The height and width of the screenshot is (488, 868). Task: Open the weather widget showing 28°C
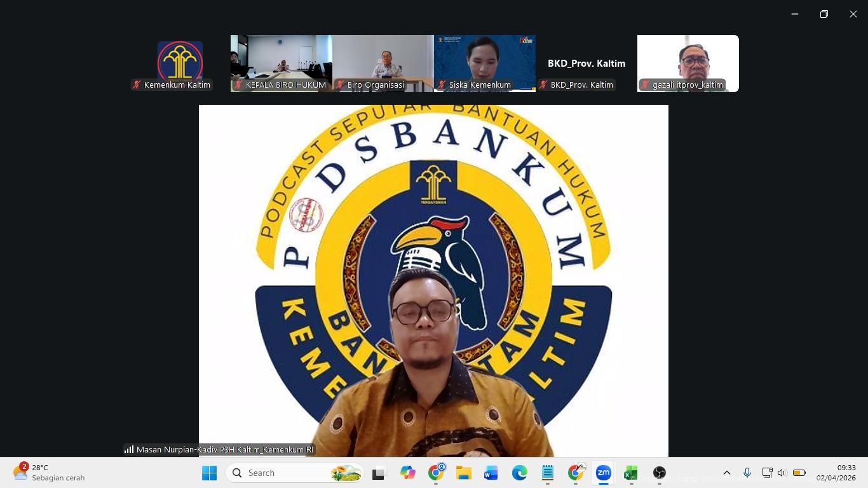(50, 473)
